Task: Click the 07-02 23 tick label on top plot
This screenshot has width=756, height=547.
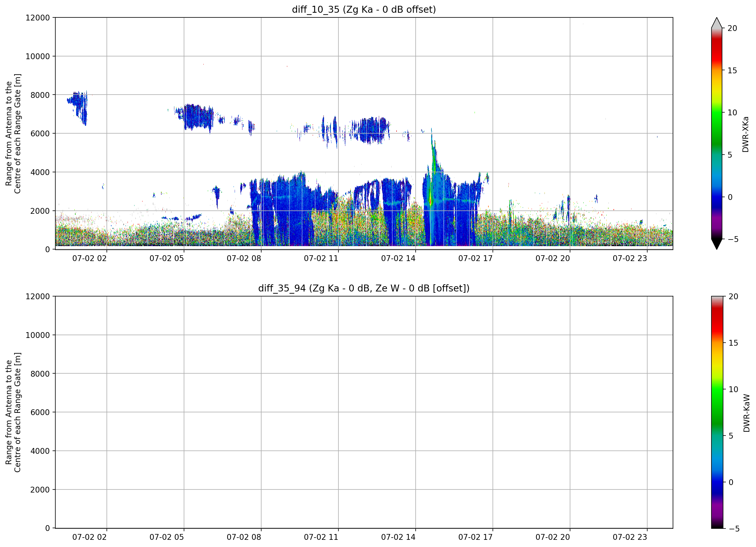Action: tap(630, 259)
